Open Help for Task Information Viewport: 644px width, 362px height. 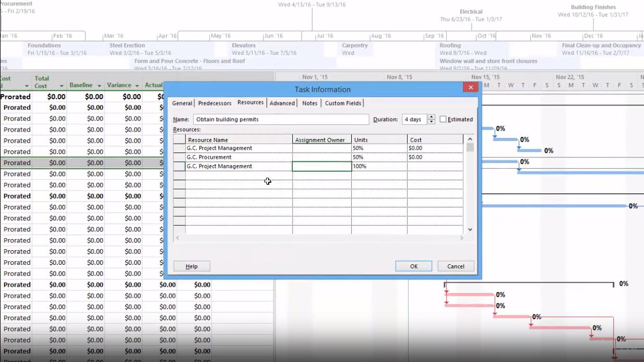pyautogui.click(x=192, y=266)
